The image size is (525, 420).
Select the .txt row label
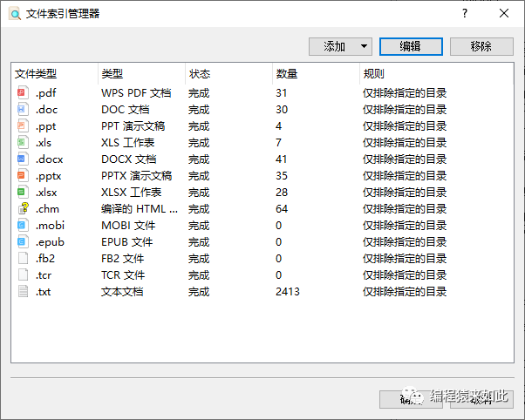click(44, 292)
